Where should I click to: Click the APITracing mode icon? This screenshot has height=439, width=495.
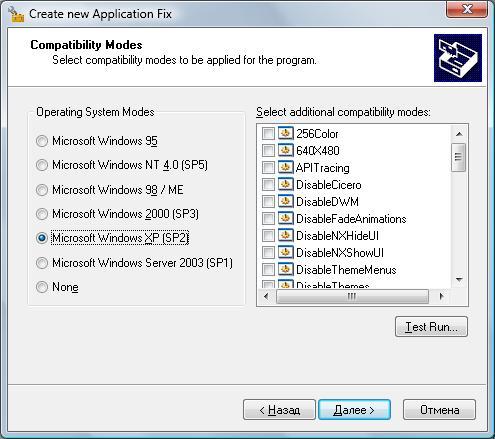click(285, 167)
